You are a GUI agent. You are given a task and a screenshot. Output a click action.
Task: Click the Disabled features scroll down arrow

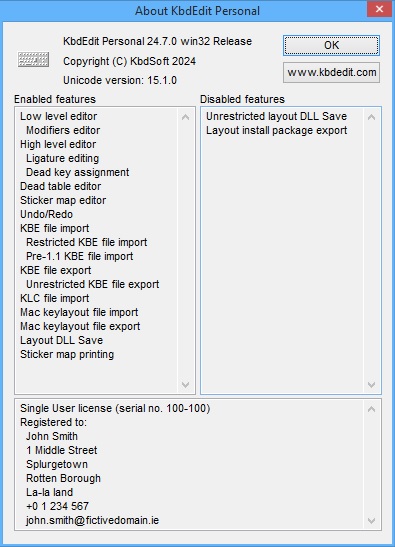click(371, 384)
